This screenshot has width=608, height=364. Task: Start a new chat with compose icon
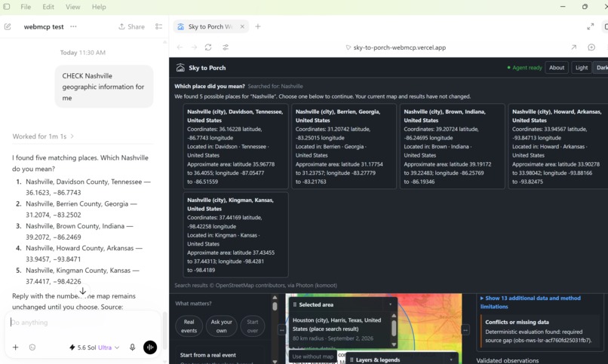pyautogui.click(x=8, y=26)
